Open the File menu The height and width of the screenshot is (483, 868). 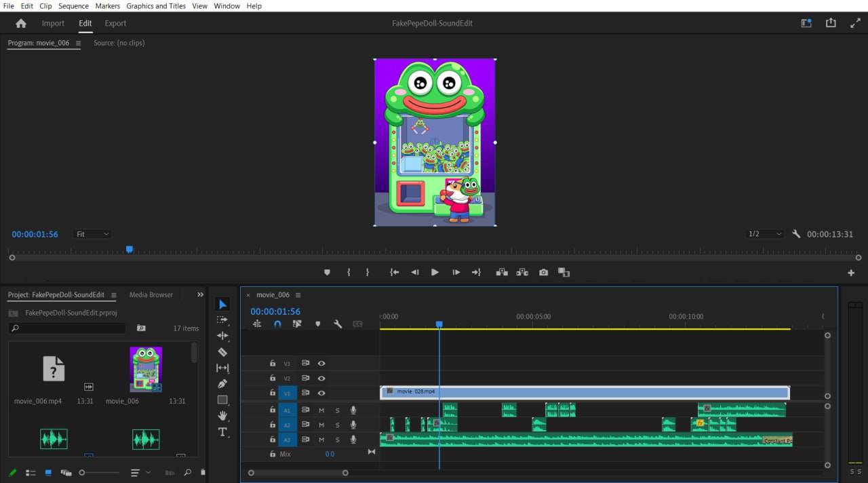point(9,6)
